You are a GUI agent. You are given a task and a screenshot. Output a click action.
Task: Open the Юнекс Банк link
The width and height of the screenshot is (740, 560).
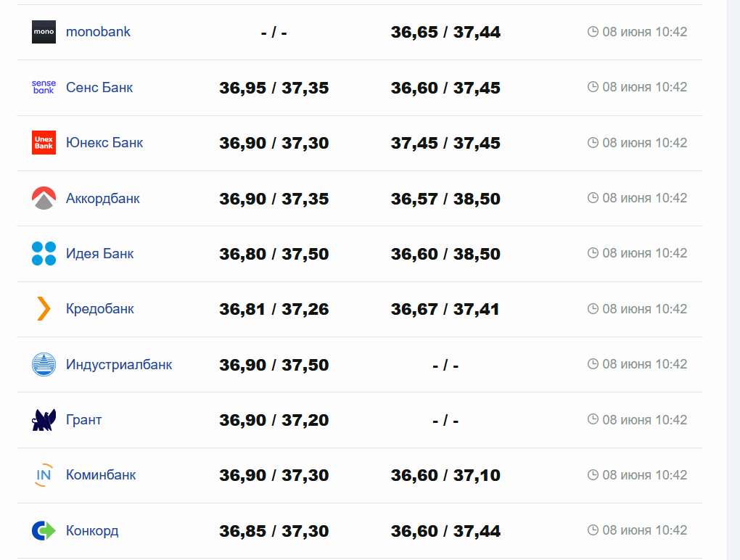pos(104,143)
